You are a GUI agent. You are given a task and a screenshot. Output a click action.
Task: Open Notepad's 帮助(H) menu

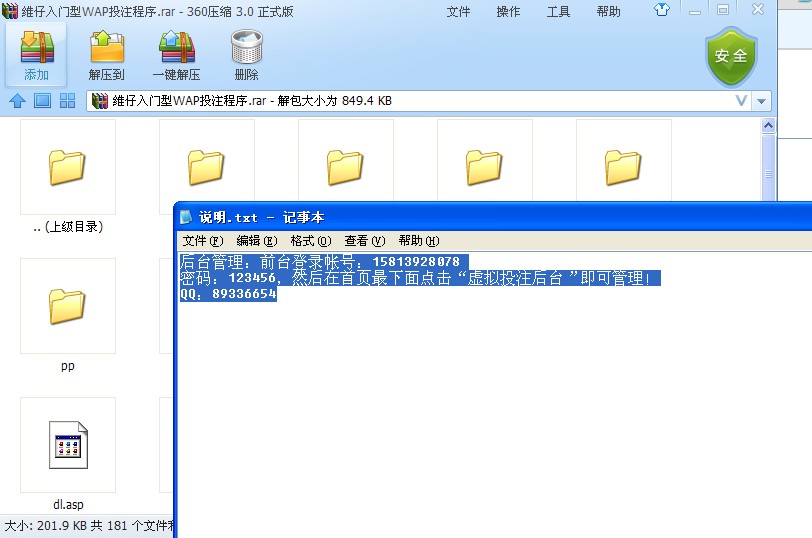[419, 241]
